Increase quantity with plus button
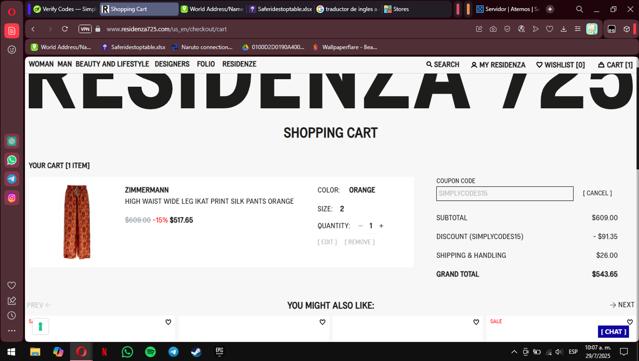639x361 pixels. [x=381, y=226]
